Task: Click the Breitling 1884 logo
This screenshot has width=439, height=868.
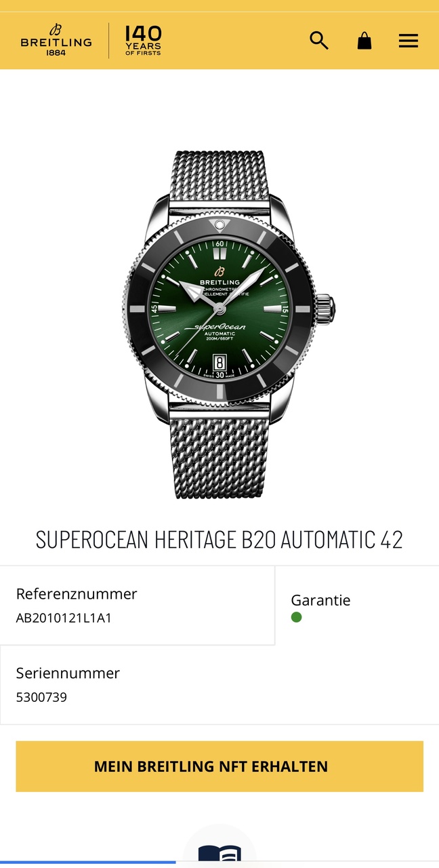Action: click(x=56, y=40)
